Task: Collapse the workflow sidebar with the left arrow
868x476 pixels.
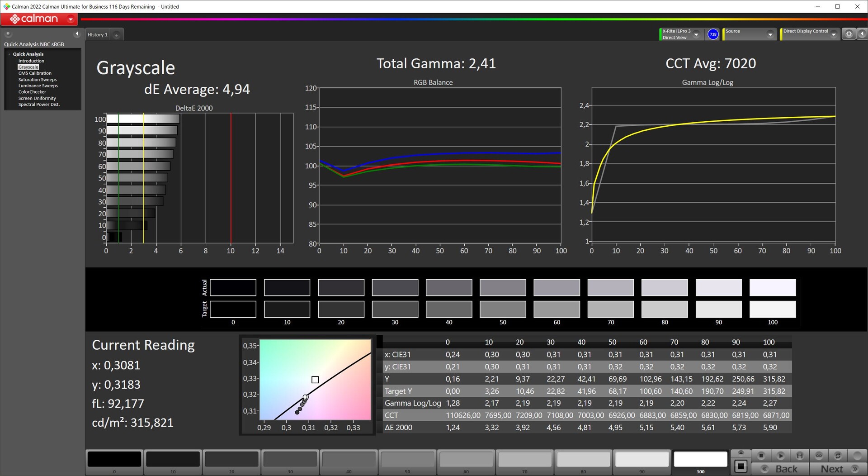Action: tap(77, 34)
